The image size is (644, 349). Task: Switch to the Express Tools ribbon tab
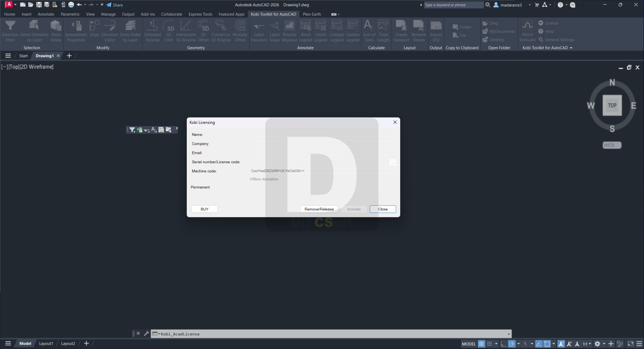200,14
